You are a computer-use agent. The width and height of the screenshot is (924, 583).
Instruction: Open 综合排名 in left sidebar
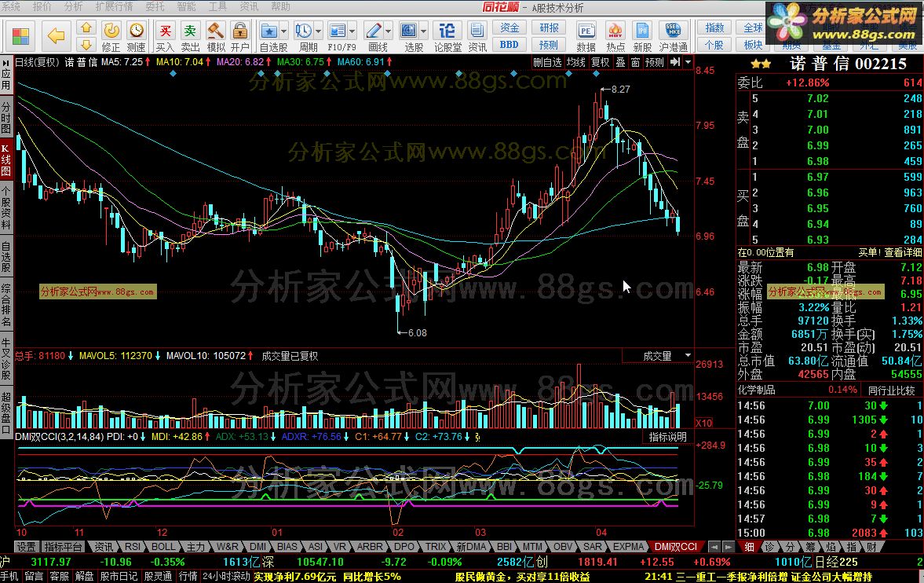coord(6,305)
